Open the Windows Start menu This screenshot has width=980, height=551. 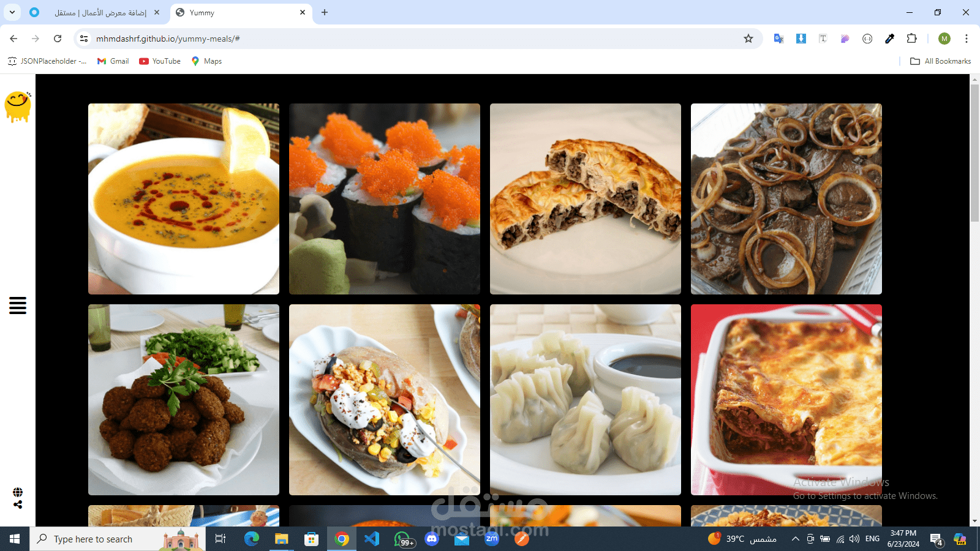click(15, 539)
